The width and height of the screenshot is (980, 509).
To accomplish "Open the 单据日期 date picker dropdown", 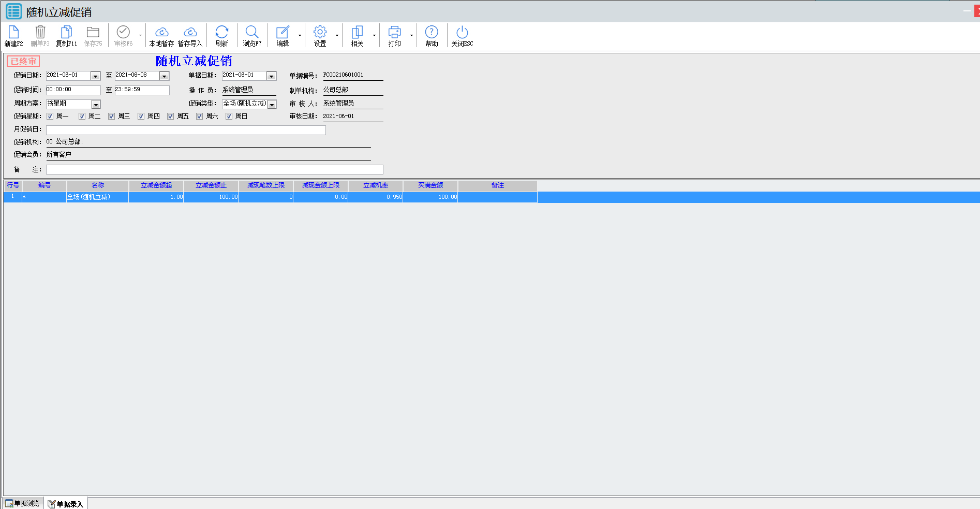I will click(x=271, y=76).
